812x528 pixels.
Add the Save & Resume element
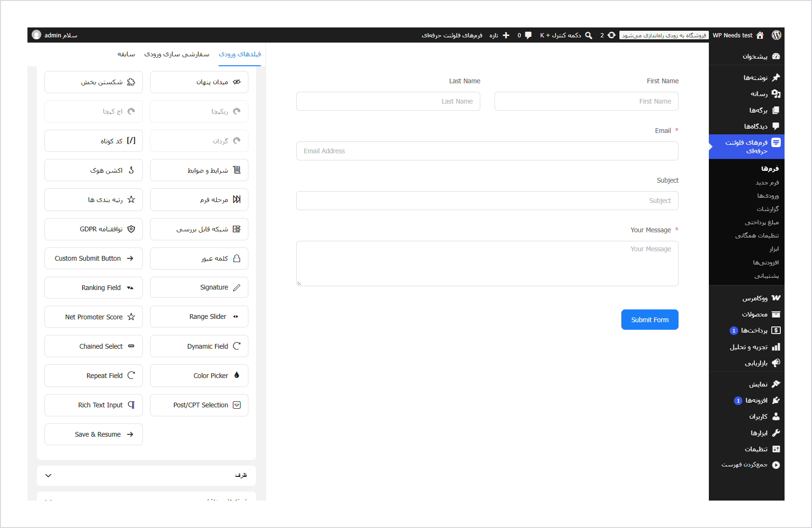tap(94, 434)
